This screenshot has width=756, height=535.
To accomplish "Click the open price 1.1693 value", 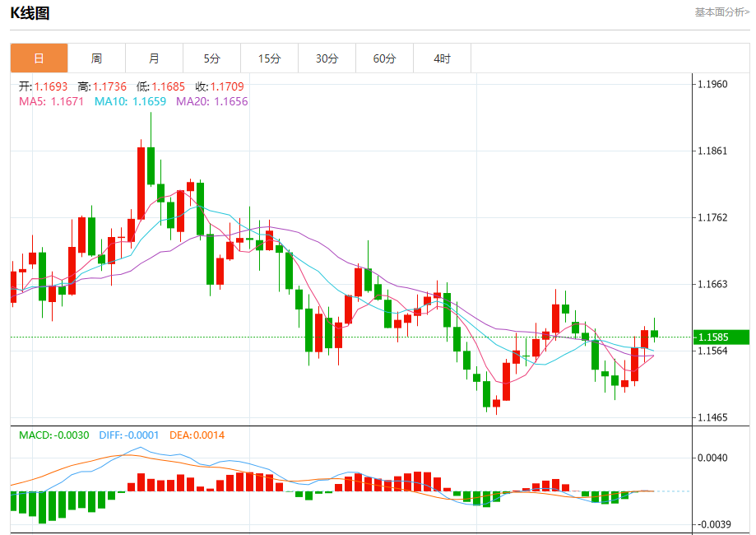I will click(x=51, y=86).
